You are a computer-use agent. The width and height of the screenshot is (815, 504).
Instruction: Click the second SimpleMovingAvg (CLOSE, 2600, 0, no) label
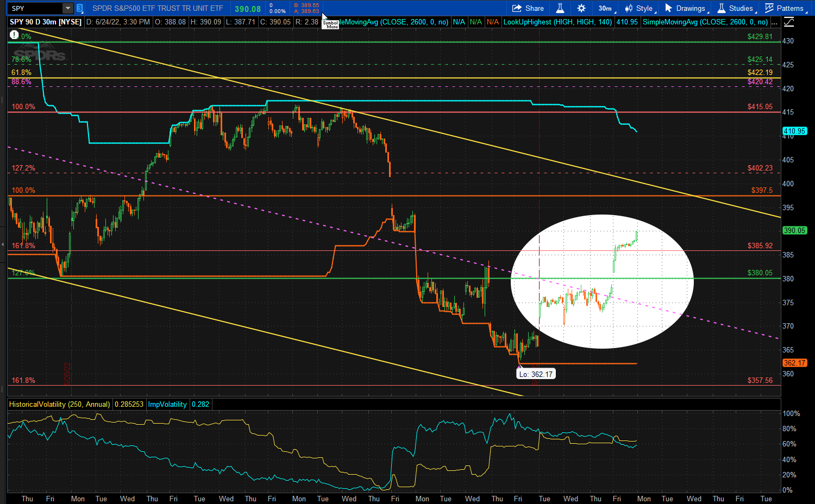[x=705, y=22]
